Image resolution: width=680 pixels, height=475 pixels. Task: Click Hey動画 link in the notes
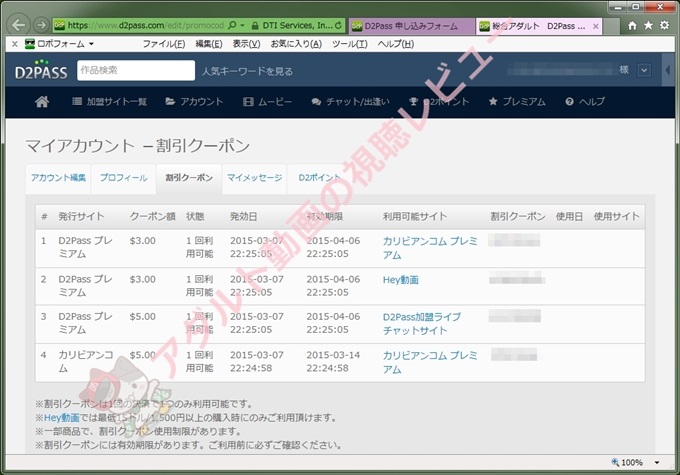(62, 418)
